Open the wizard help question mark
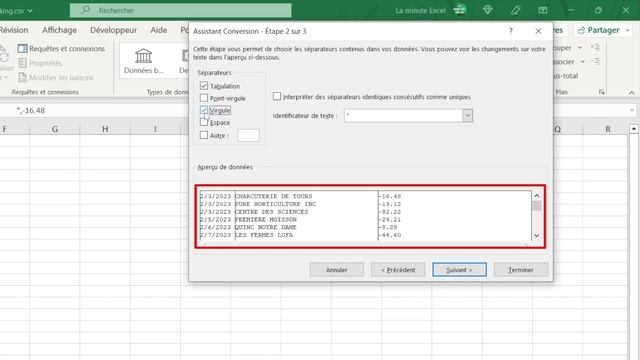The width and height of the screenshot is (640, 360). point(511,31)
